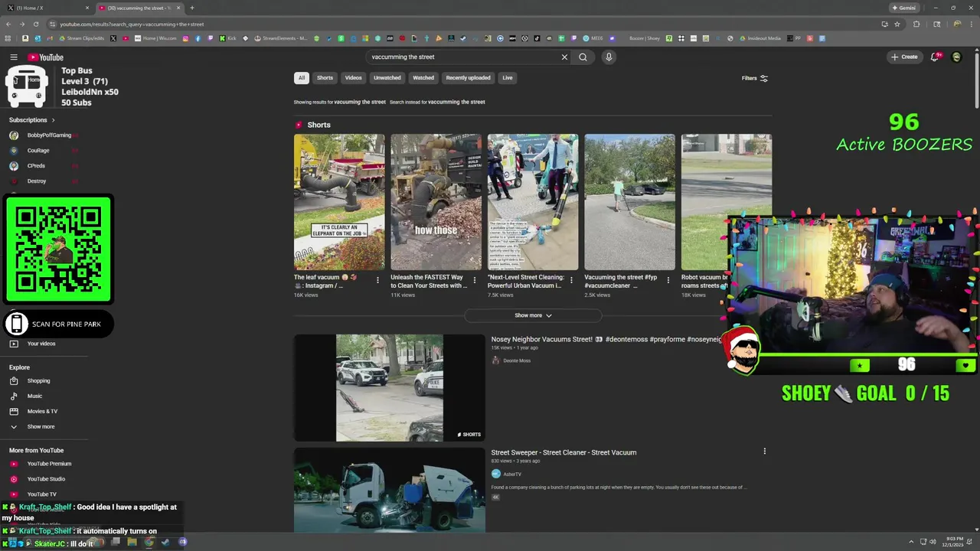Open 'how those' leaf cleaning short thumbnail
The height and width of the screenshot is (551, 980).
(436, 202)
